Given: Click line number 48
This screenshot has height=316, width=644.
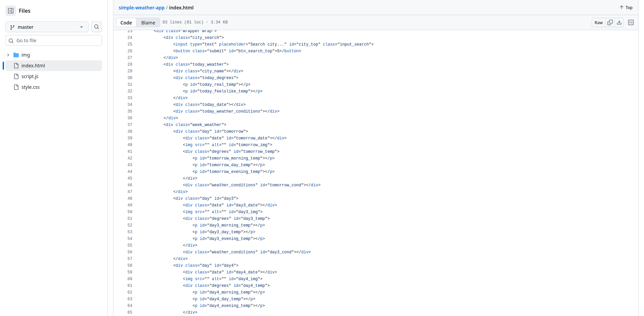Looking at the screenshot, I should click(x=130, y=198).
